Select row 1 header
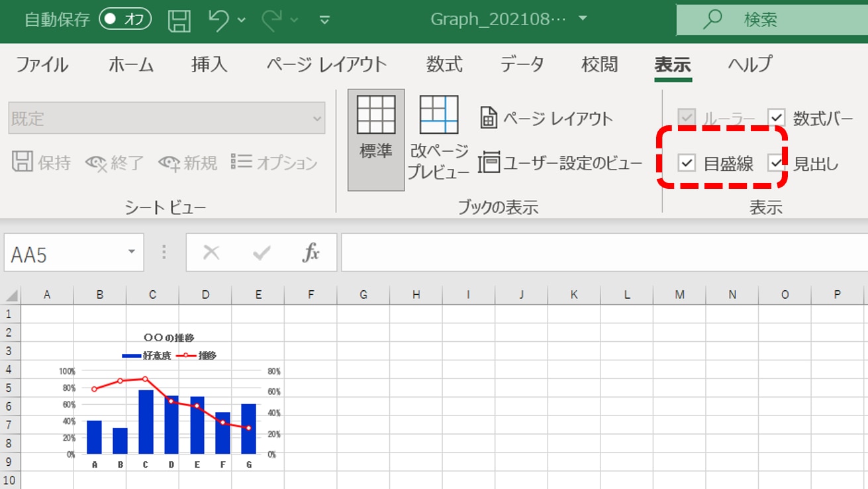Image resolution: width=868 pixels, height=489 pixels. tap(10, 314)
